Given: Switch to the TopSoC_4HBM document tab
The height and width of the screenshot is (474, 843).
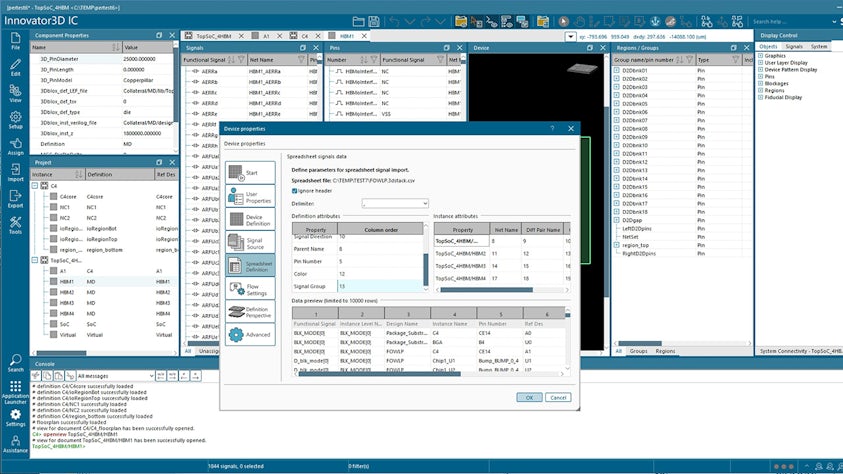Looking at the screenshot, I should click(x=213, y=36).
